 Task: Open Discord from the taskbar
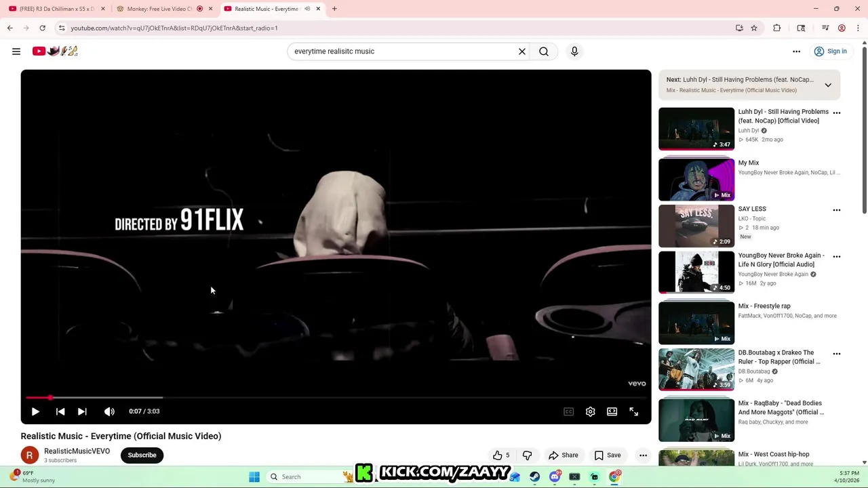point(555,476)
